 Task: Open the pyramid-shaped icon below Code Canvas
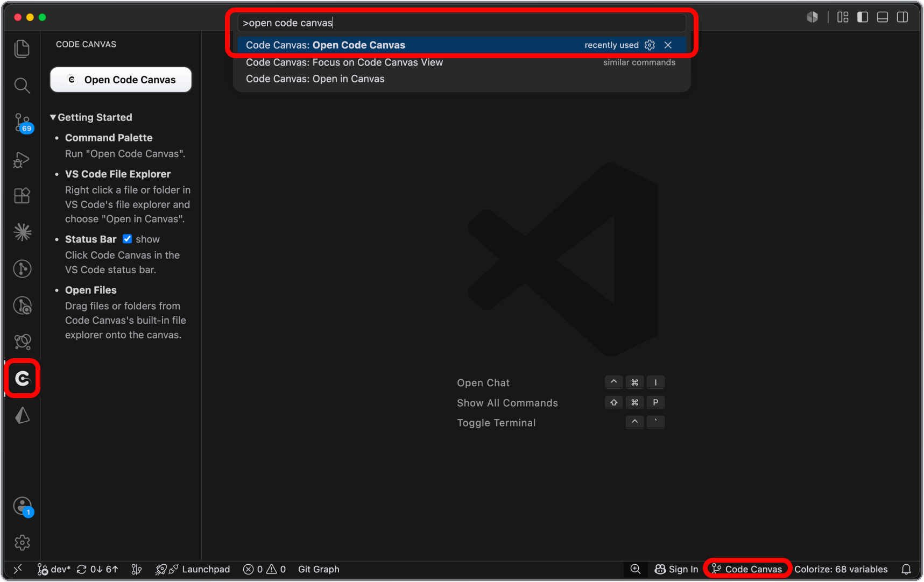tap(22, 415)
